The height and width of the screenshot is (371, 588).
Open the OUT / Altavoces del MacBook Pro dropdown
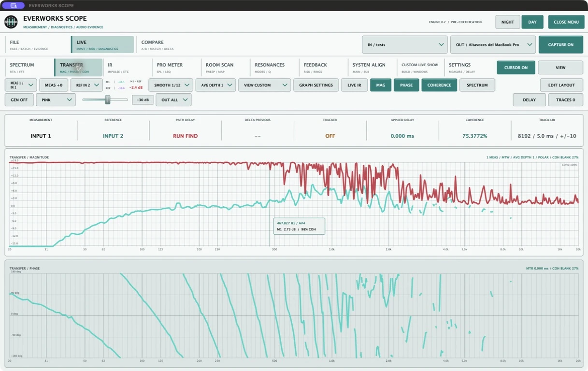coord(493,44)
